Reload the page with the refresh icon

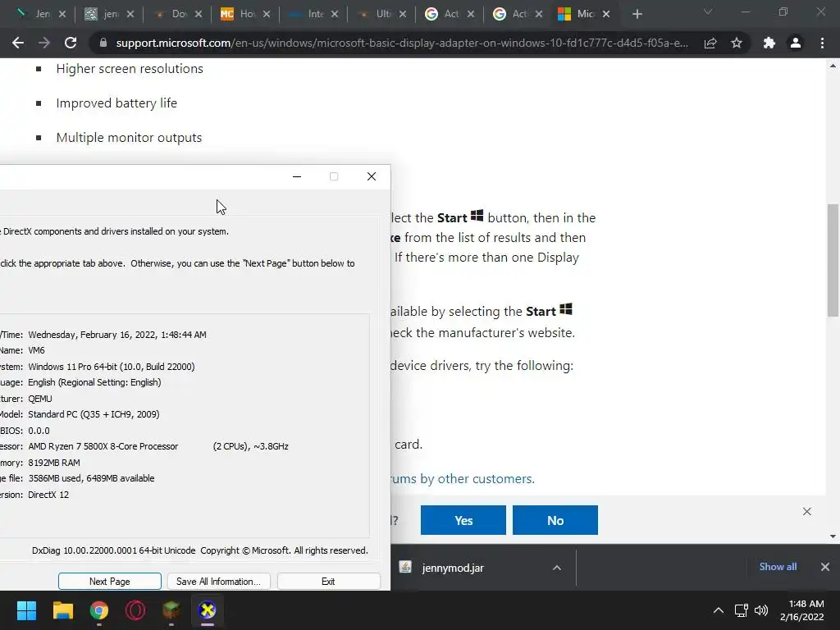[x=71, y=43]
